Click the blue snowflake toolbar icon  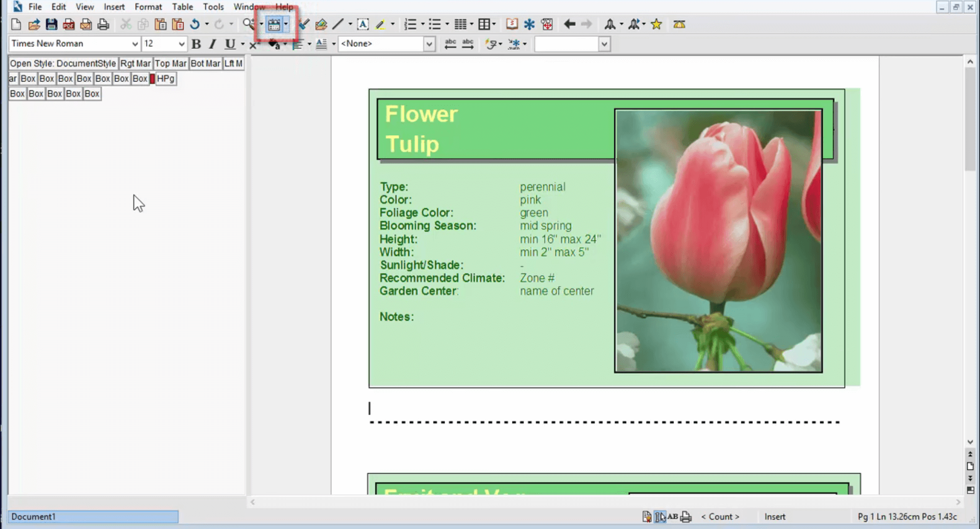[x=529, y=25]
